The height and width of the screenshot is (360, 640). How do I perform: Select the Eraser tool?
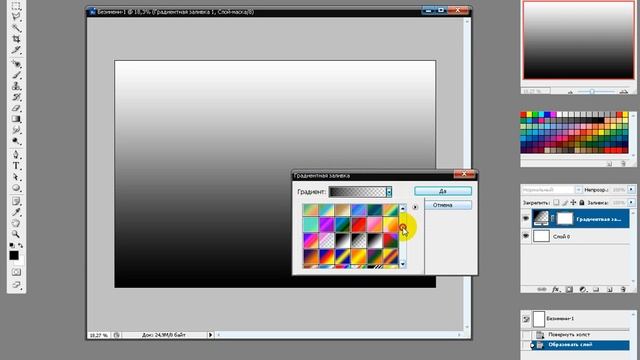[x=16, y=108]
